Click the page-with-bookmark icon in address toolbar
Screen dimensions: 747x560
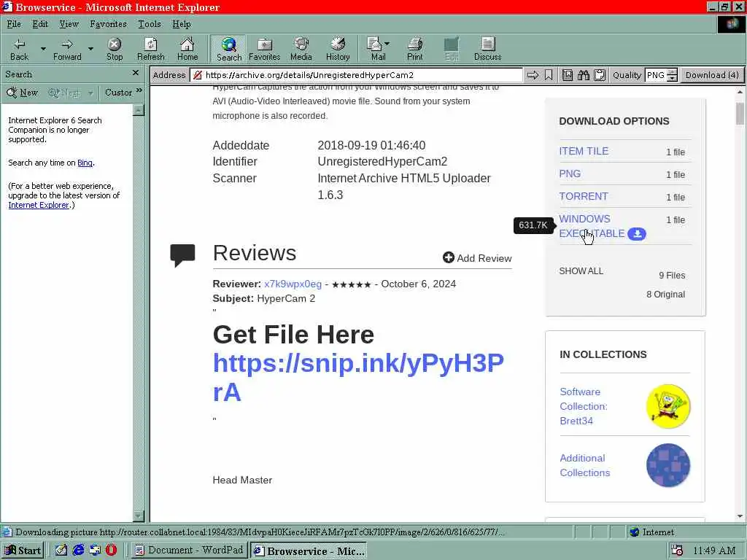(568, 75)
